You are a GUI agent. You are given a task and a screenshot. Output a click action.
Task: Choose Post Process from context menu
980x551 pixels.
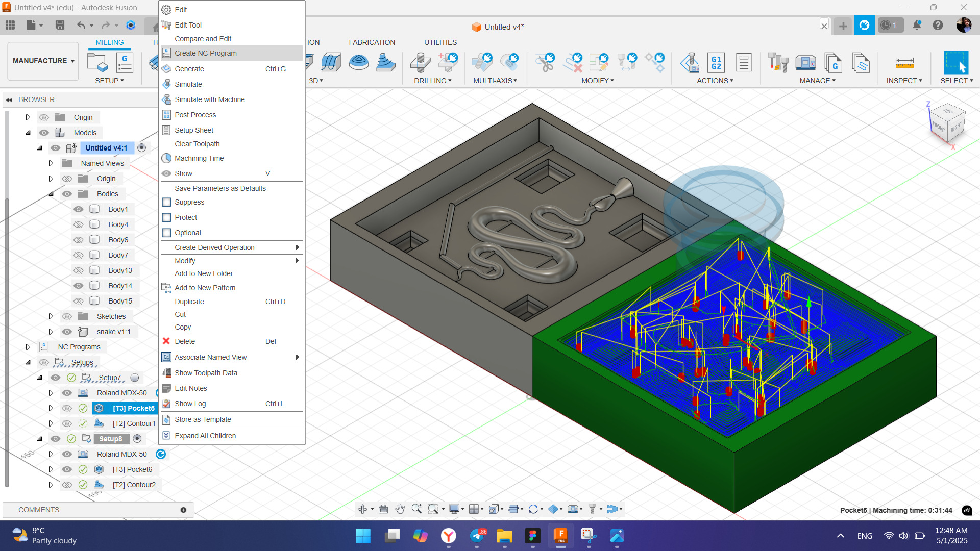tap(232, 115)
